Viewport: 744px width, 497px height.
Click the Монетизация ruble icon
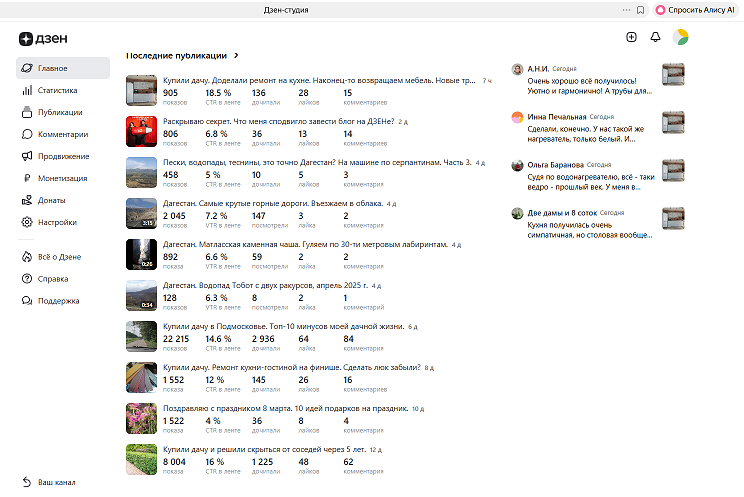pos(27,178)
